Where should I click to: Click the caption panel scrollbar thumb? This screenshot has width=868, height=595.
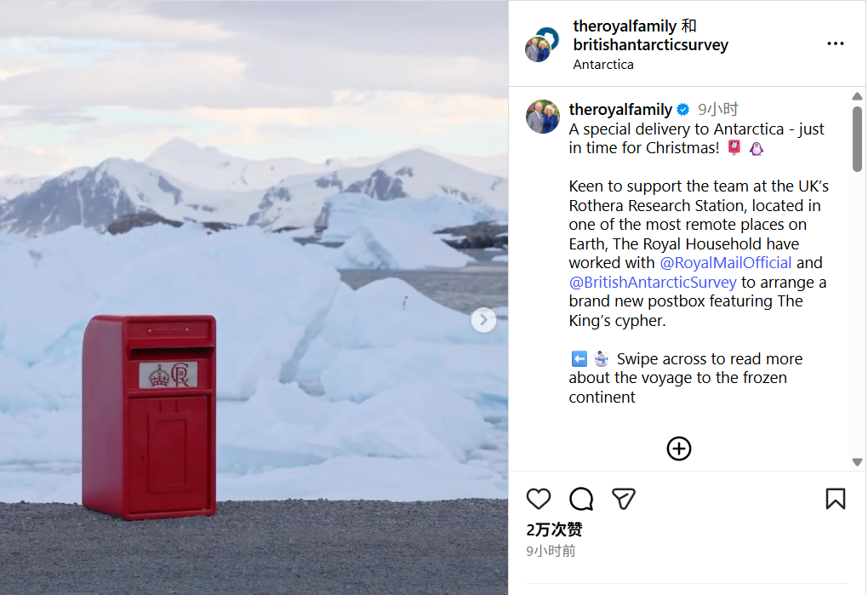tap(857, 139)
